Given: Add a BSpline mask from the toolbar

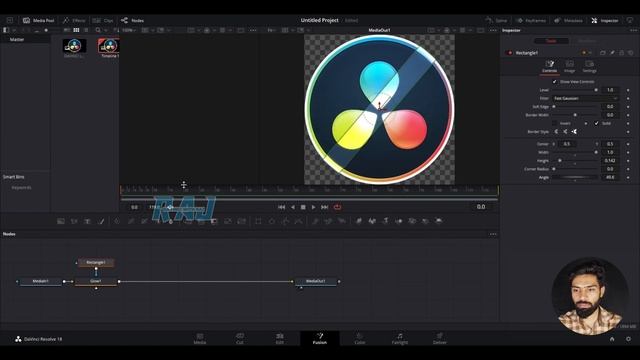Looking at the screenshot, I should (299, 221).
